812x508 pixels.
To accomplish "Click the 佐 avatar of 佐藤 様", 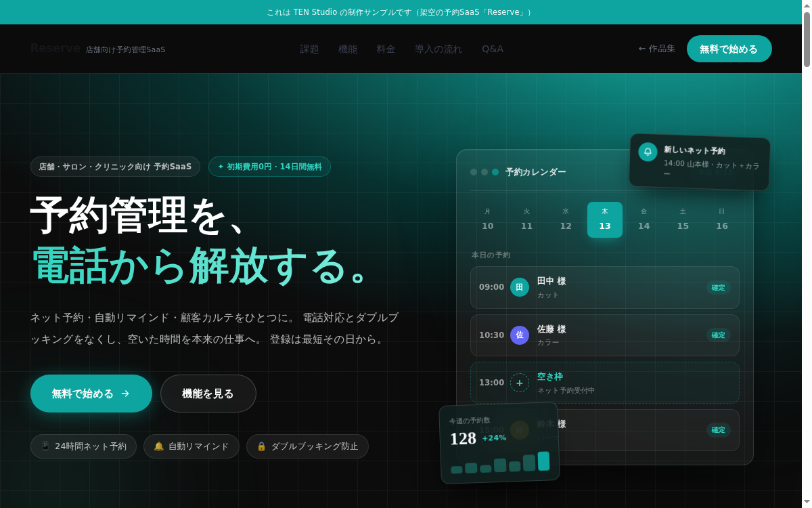I will 520,335.
